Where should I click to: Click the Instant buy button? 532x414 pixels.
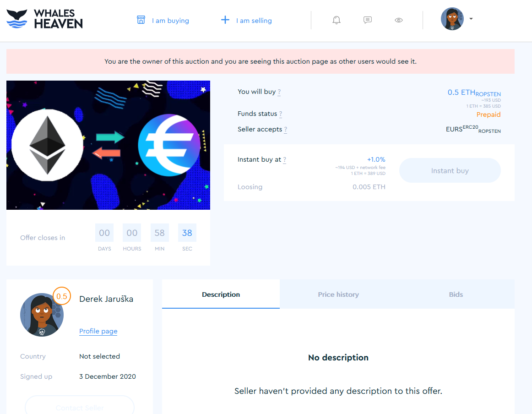450,170
